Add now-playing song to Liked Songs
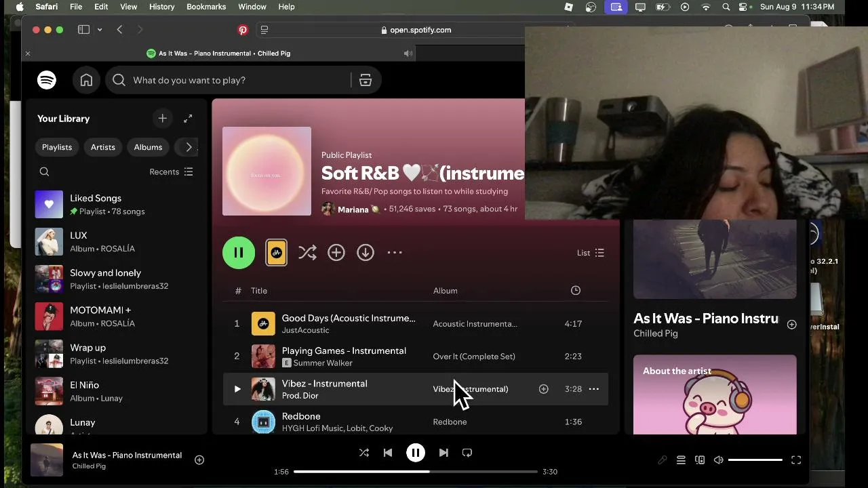Image resolution: width=868 pixels, height=488 pixels. pyautogui.click(x=199, y=460)
